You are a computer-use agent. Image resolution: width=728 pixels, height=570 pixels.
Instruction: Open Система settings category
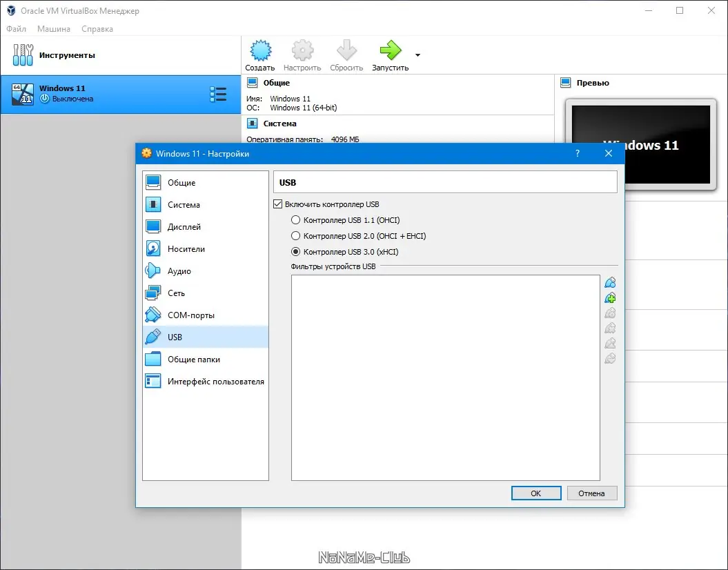coord(206,205)
